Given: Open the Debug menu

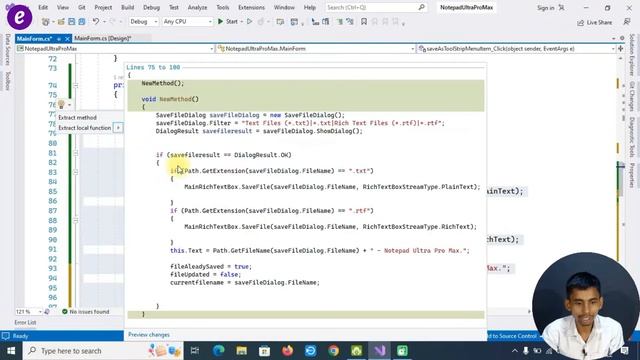Looking at the screenshot, I should [x=151, y=7].
